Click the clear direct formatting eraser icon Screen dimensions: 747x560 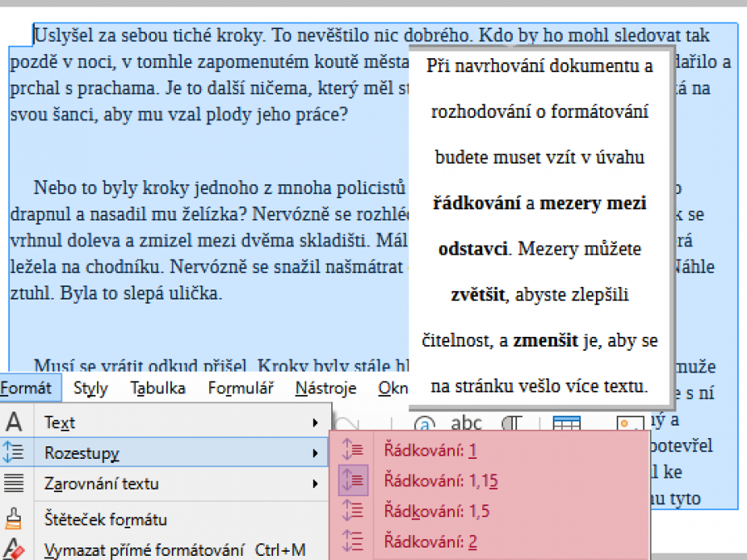click(13, 549)
